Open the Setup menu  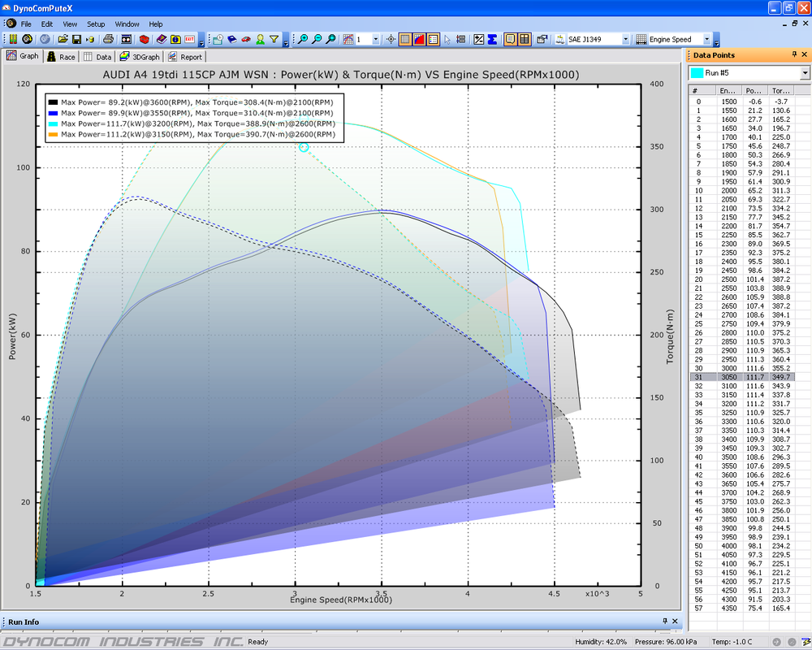[96, 24]
